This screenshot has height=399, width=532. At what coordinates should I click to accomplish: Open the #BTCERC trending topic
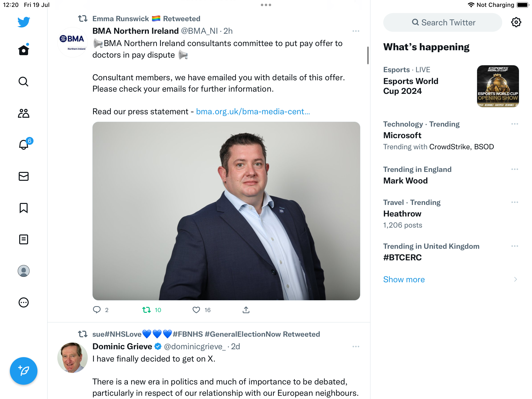402,258
